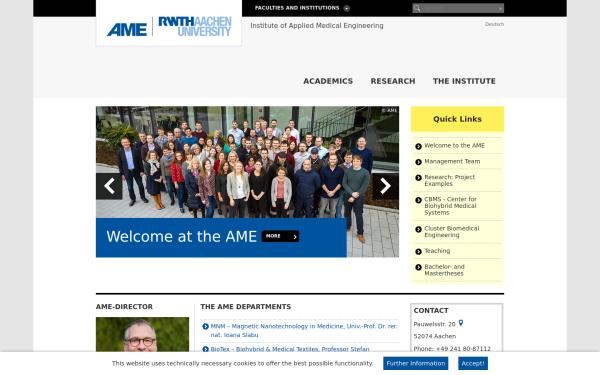Click the Quick Links header

457,119
